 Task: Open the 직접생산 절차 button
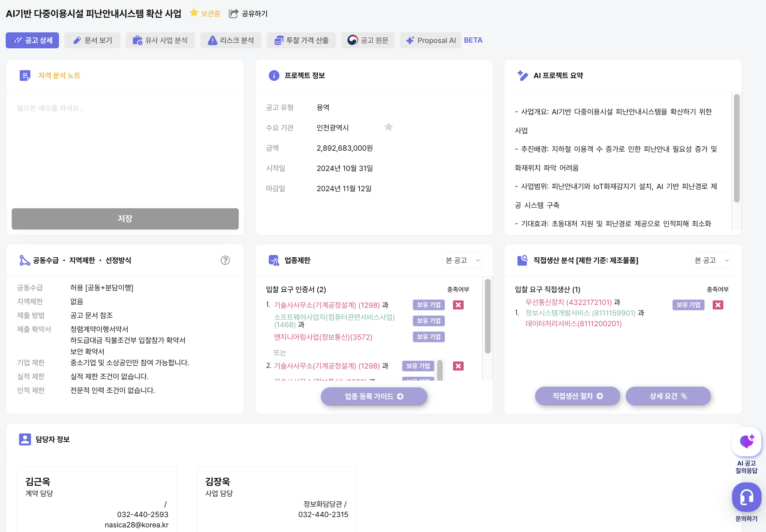point(577,396)
